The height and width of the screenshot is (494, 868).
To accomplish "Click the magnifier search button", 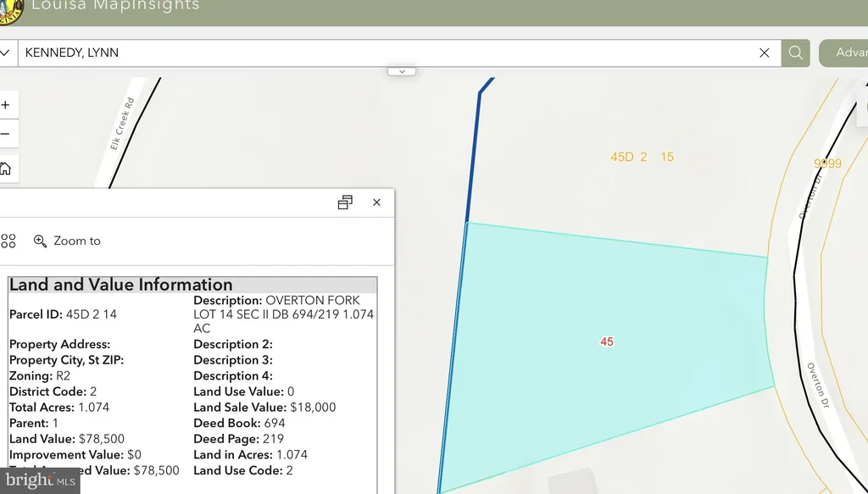I will [795, 53].
